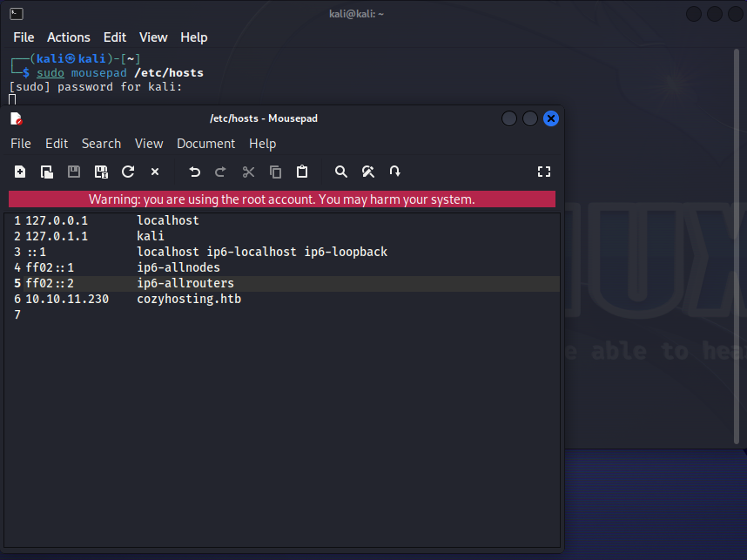This screenshot has width=747, height=560.
Task: Click the Open file toolbar icon
Action: [x=47, y=172]
